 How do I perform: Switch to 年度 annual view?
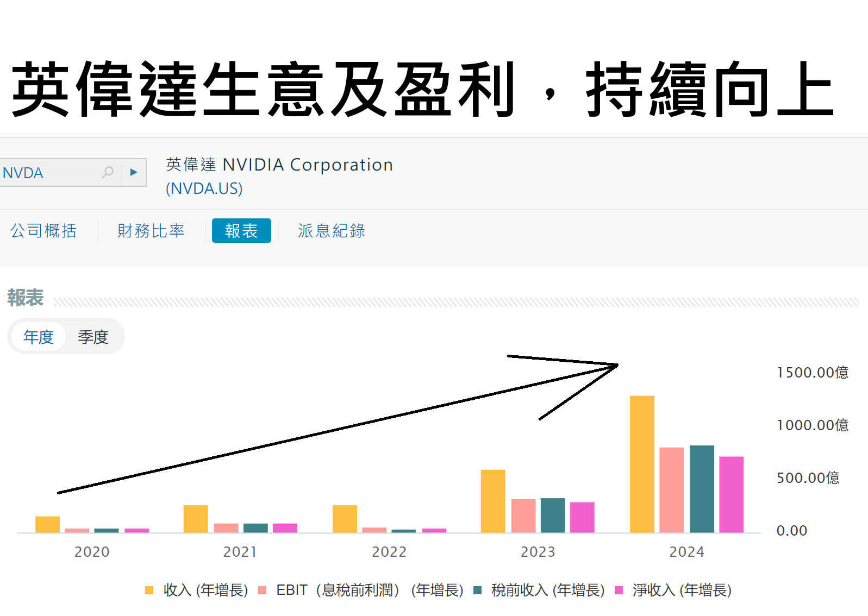click(39, 337)
